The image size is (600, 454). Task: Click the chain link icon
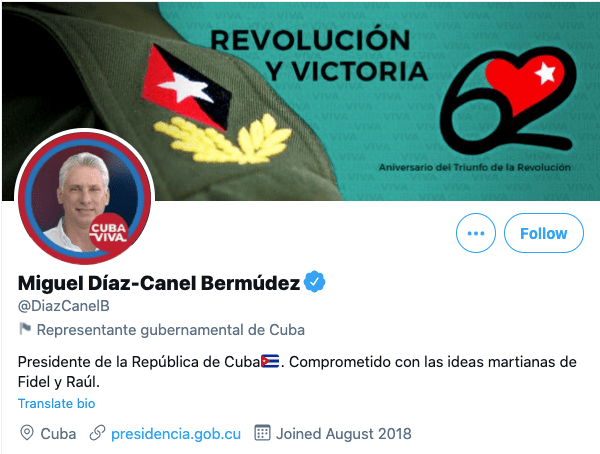coord(97,433)
